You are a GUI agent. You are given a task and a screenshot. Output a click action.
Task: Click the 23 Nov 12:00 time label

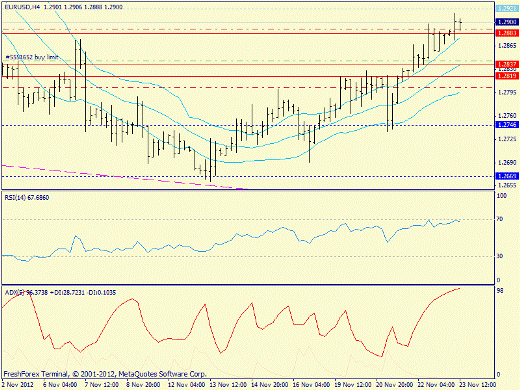click(x=478, y=385)
